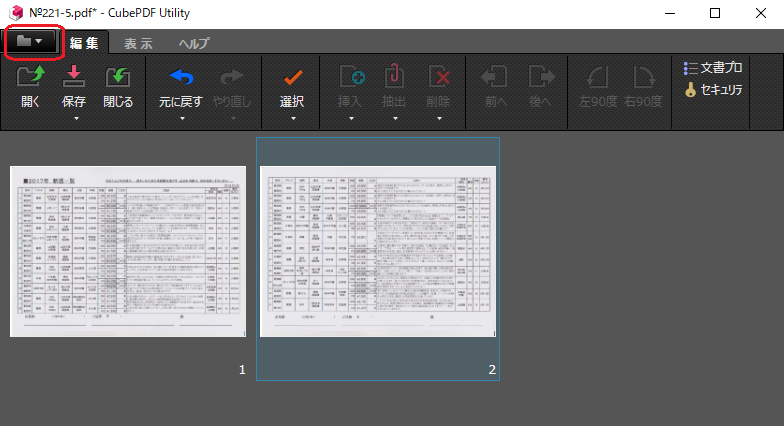Click the 後へ move-back icon

tap(542, 77)
